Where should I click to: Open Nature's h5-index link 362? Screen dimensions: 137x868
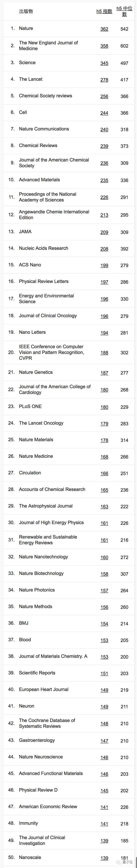coord(104,29)
